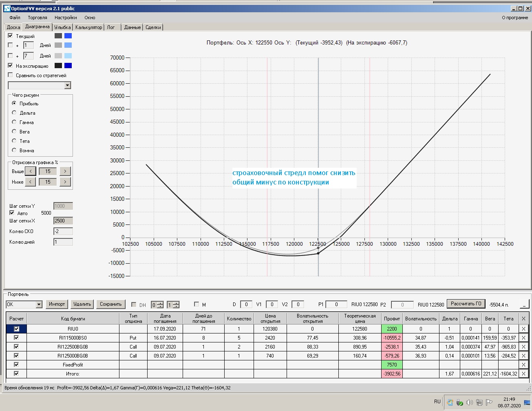Switch to the Калькулятор tab
The width and height of the screenshot is (532, 411).
click(x=88, y=27)
